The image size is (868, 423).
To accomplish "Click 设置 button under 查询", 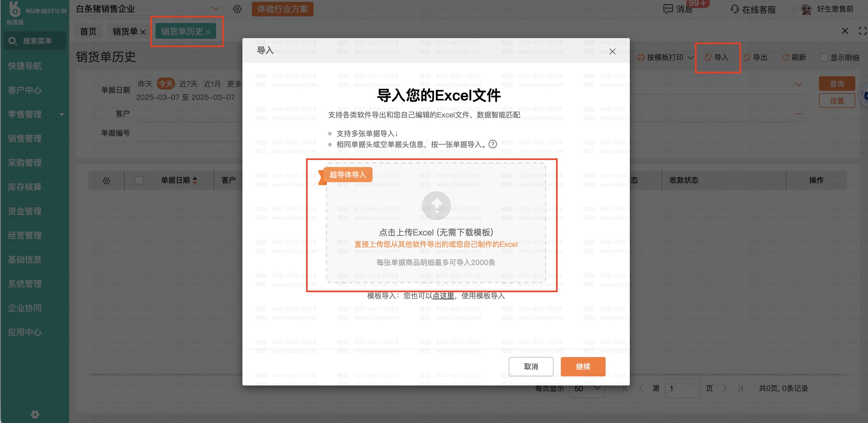I will point(837,101).
